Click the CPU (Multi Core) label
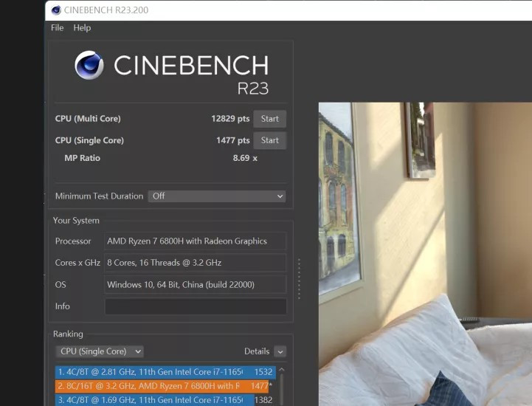532x406 pixels. click(x=88, y=119)
